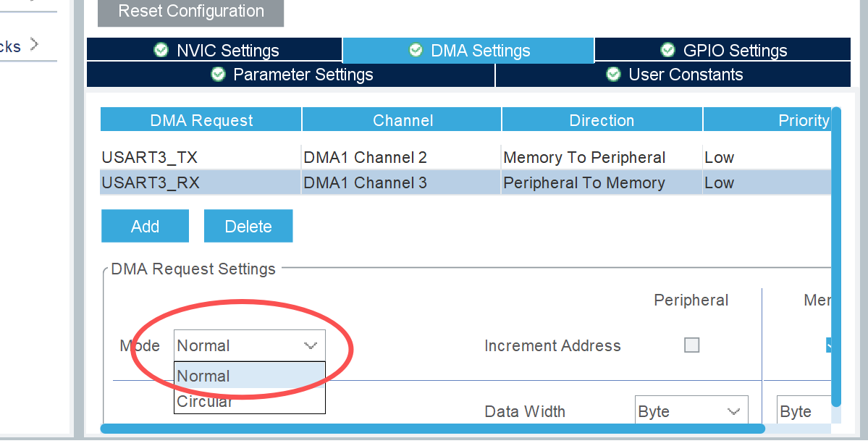Switch to the DMA Settings tab
868x446 pixels.
click(x=468, y=51)
